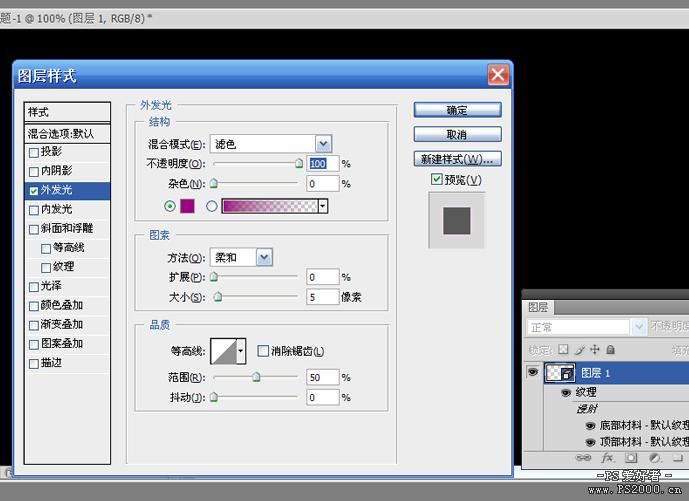
Task: Lock transparent pixels in Layers panel
Action: click(x=563, y=350)
